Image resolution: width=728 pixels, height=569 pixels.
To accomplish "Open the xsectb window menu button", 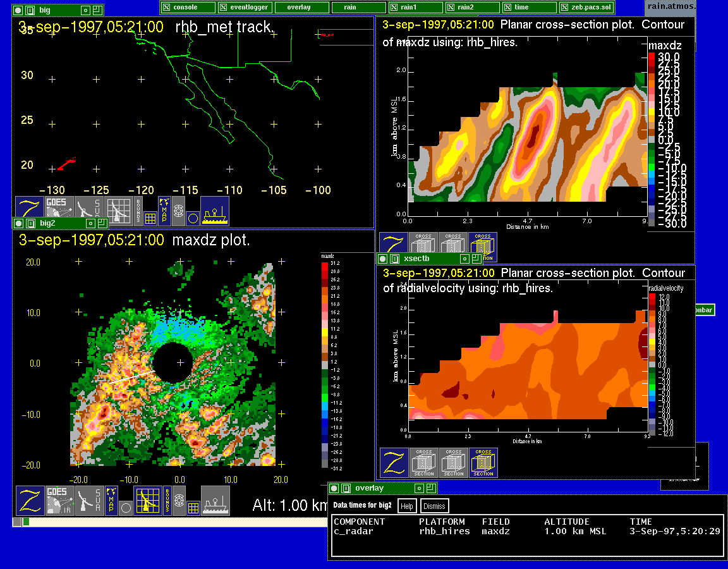I will pos(383,259).
